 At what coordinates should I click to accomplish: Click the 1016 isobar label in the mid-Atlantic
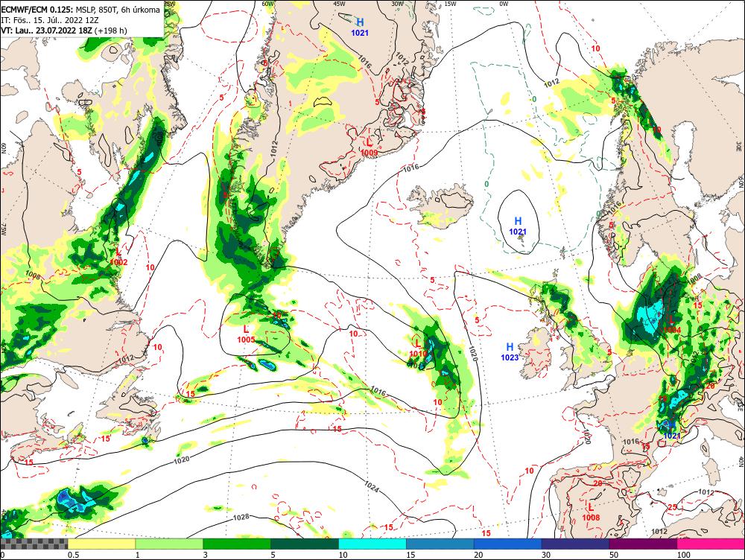378,392
